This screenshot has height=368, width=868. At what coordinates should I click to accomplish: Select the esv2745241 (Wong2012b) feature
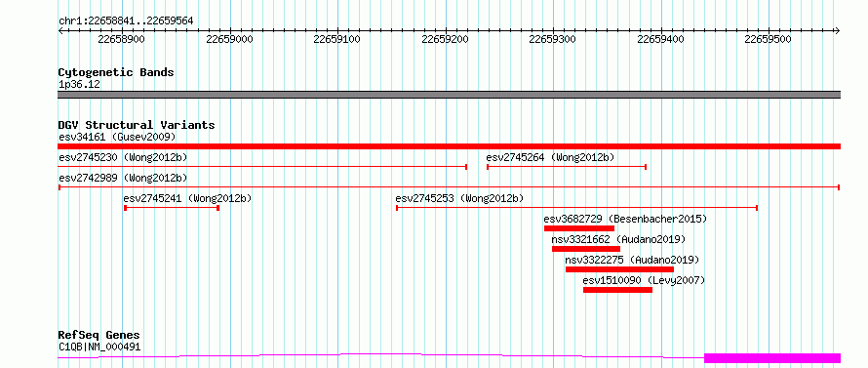click(x=172, y=208)
